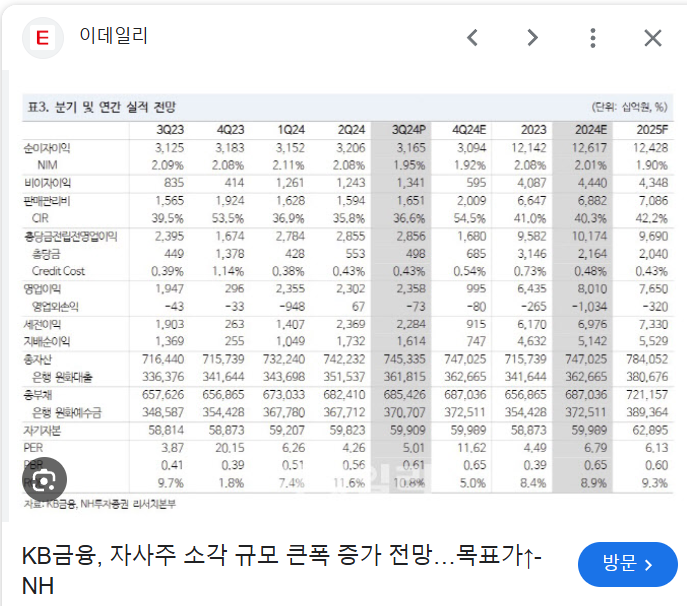This screenshot has height=606, width=687.
Task: Click the table title 표3. 분기 및 연간 실적 전망
Action: click(x=102, y=107)
